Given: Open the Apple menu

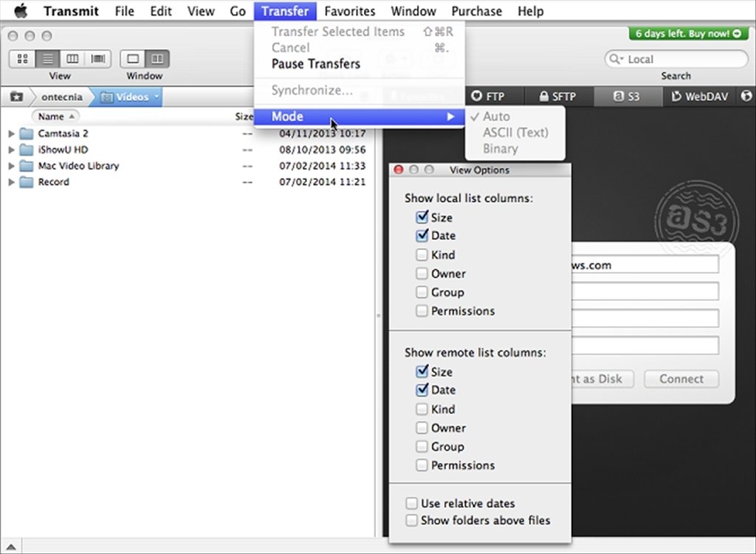Looking at the screenshot, I should [x=21, y=10].
